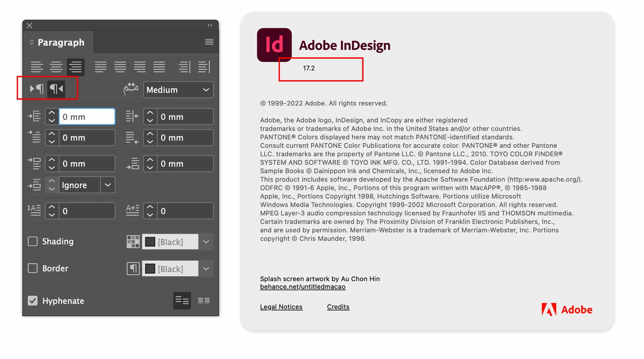This screenshot has height=359, width=644.
Task: Click the paragraph Border options icon
Action: 133,268
